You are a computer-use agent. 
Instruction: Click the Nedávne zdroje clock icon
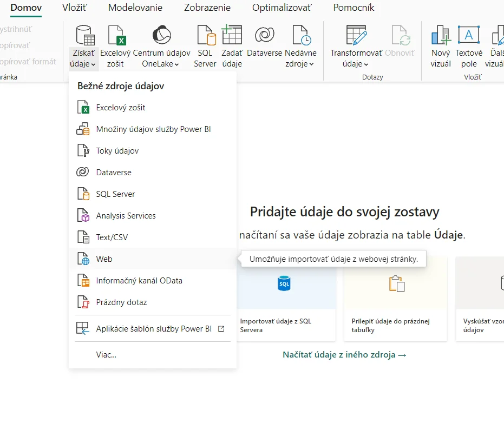coord(302,35)
